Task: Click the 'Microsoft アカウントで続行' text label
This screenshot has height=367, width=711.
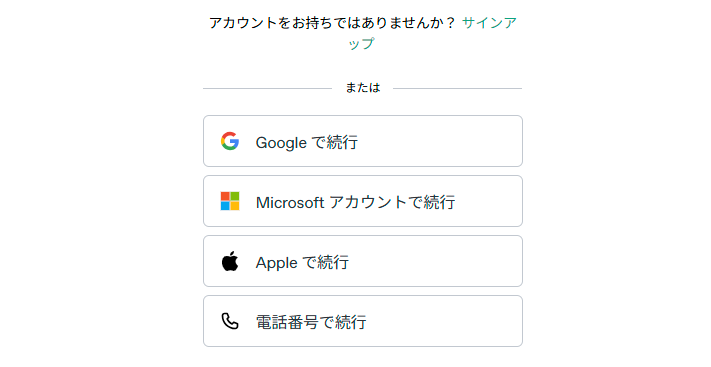Action: pos(356,202)
